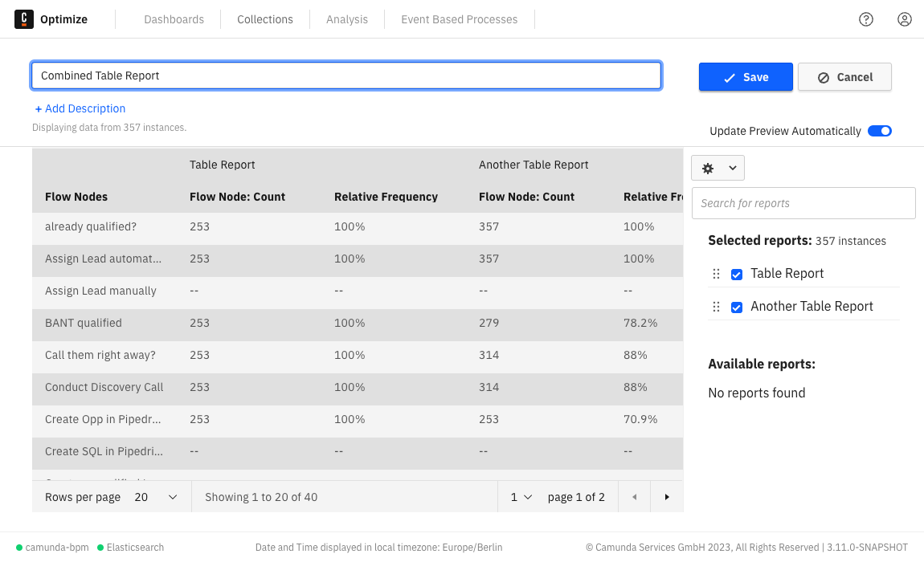Toggle Update Preview Automatically switch

tap(880, 131)
